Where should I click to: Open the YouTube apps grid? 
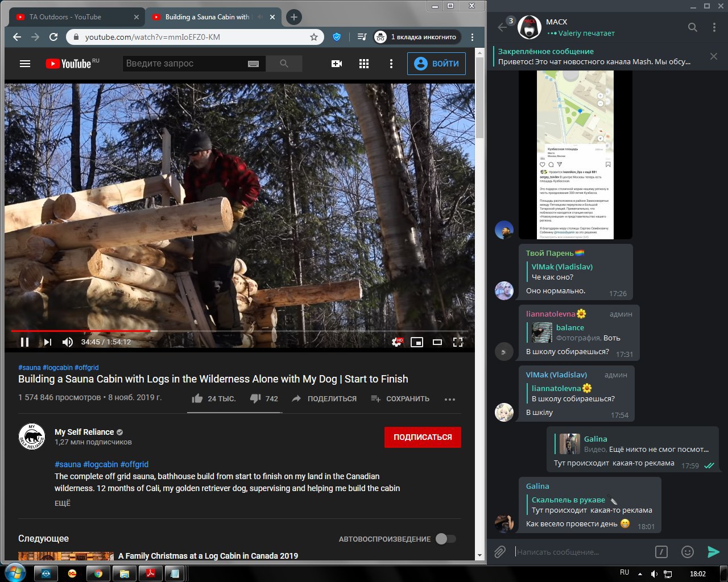[364, 64]
